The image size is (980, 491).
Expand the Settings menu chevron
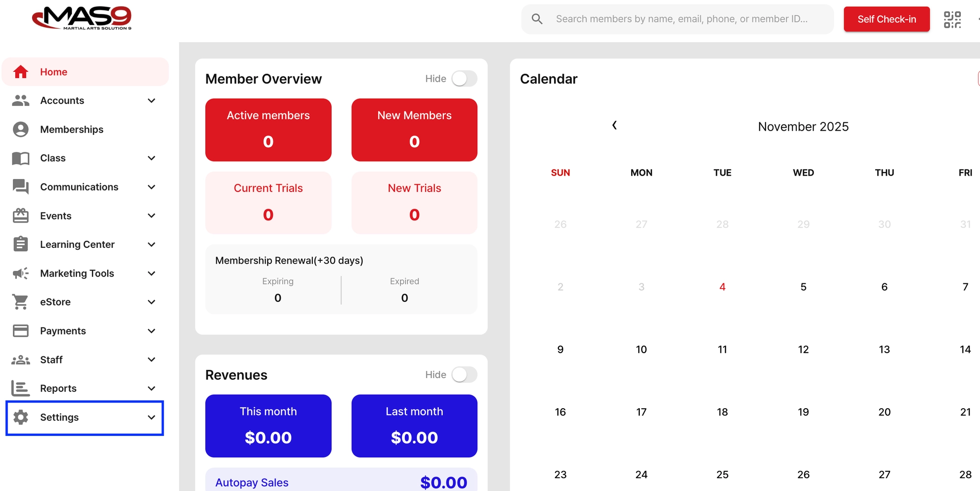(x=152, y=417)
